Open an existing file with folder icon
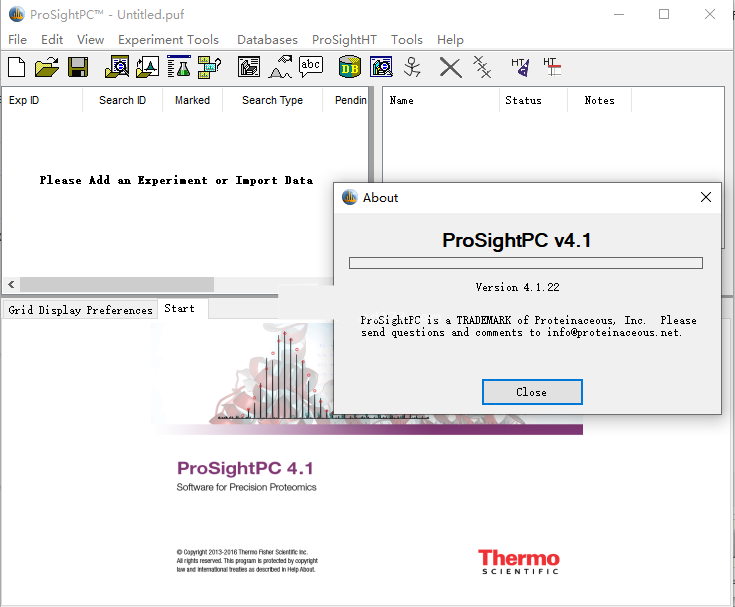The image size is (735, 607). 47,67
